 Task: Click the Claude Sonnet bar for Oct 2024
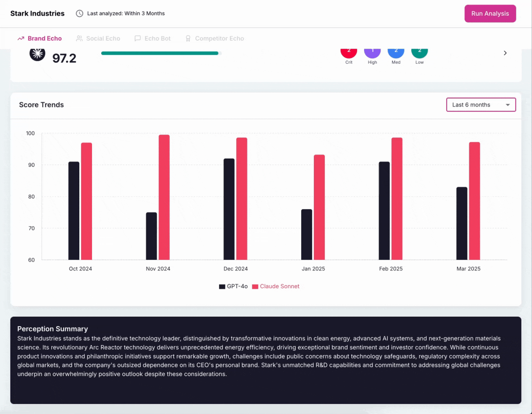click(x=87, y=201)
